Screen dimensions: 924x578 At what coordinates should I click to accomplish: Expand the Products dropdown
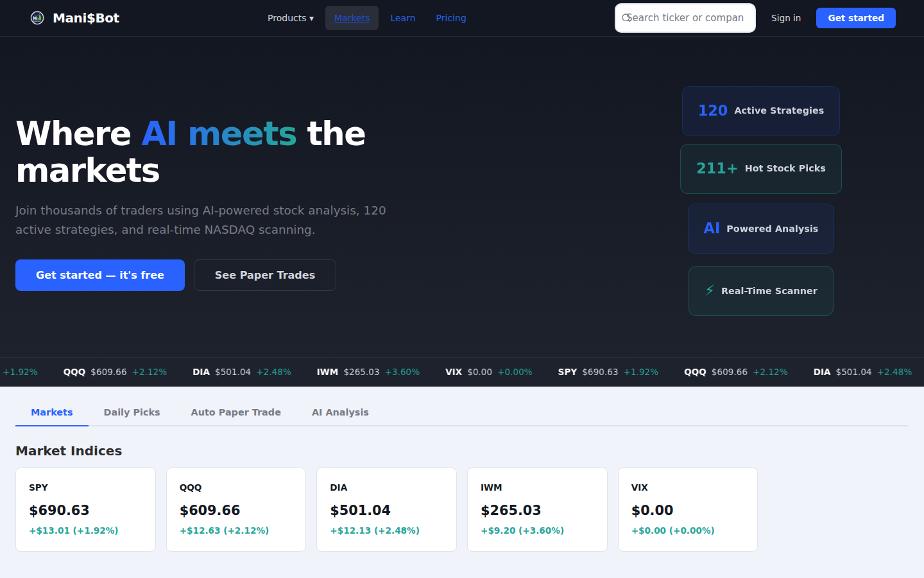pos(290,18)
